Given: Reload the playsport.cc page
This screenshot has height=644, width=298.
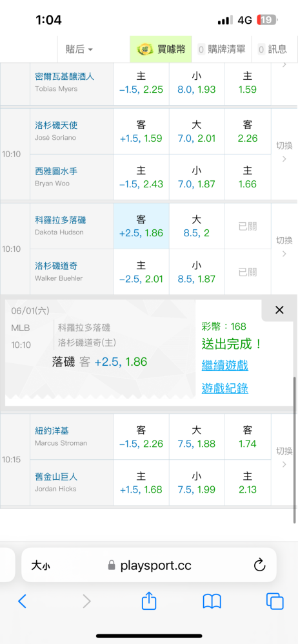Looking at the screenshot, I should click(x=259, y=565).
